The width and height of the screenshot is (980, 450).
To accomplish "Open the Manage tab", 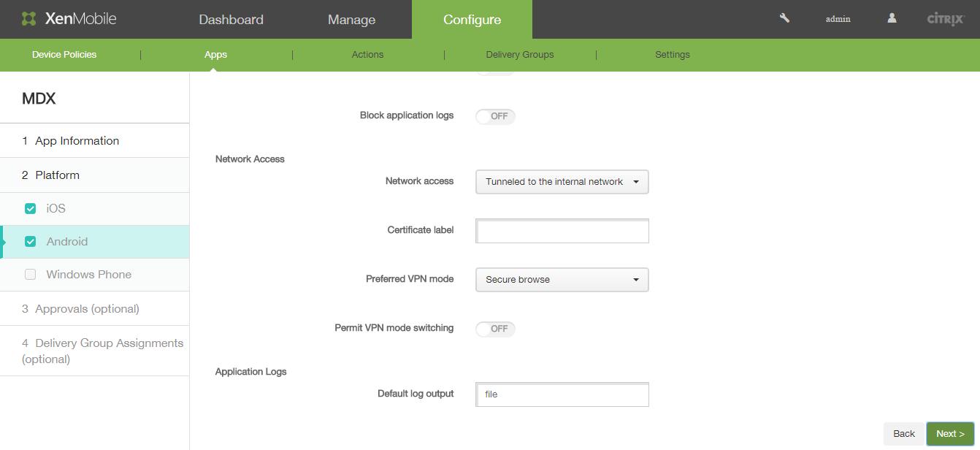I will pyautogui.click(x=351, y=20).
